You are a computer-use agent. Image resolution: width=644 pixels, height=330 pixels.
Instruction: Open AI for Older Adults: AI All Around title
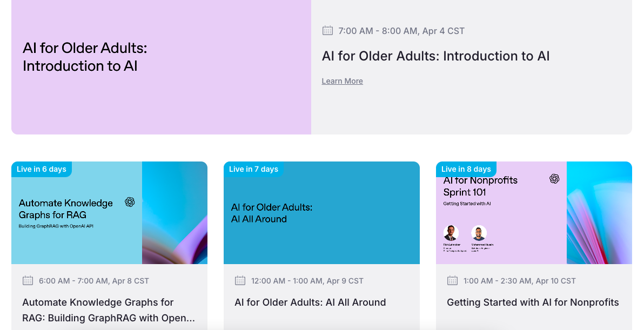(310, 302)
